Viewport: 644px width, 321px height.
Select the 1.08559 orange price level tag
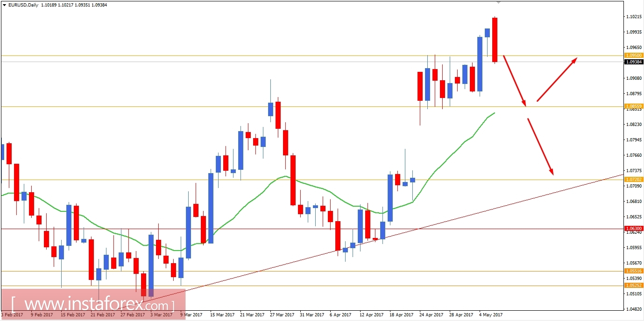pyautogui.click(x=634, y=106)
